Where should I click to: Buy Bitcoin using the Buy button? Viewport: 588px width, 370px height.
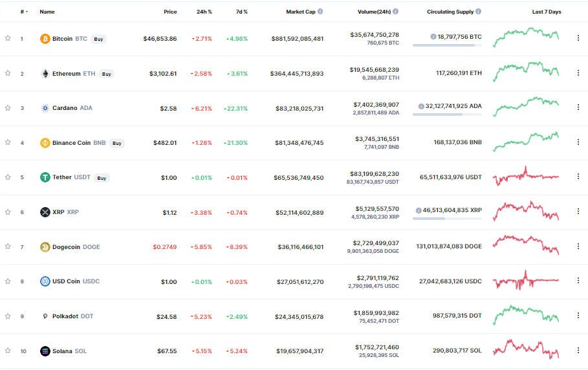98,39
